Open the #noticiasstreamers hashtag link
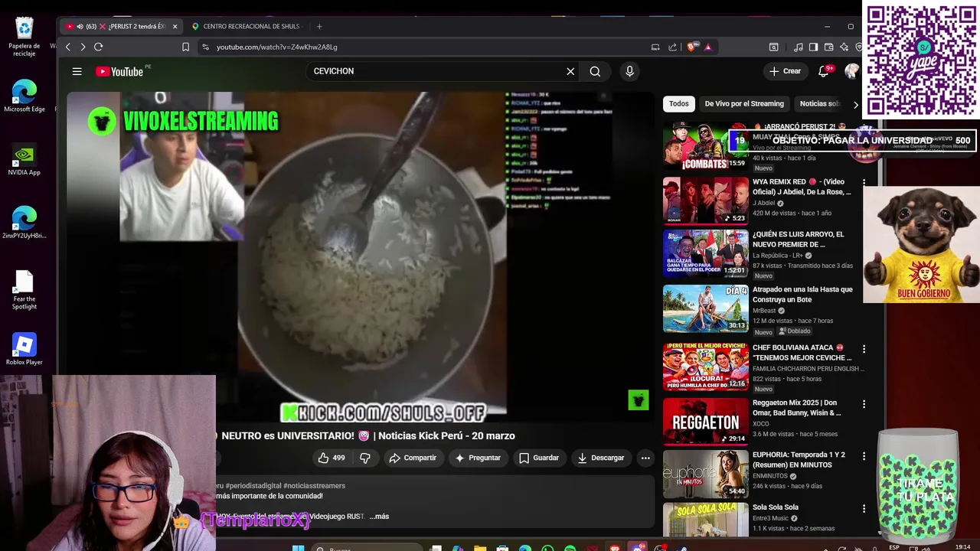 314,486
